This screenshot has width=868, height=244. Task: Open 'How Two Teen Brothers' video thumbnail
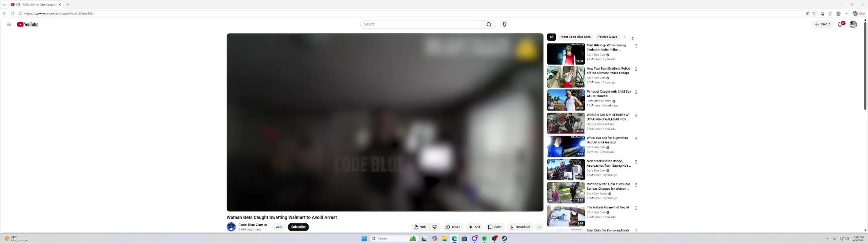coord(566,77)
